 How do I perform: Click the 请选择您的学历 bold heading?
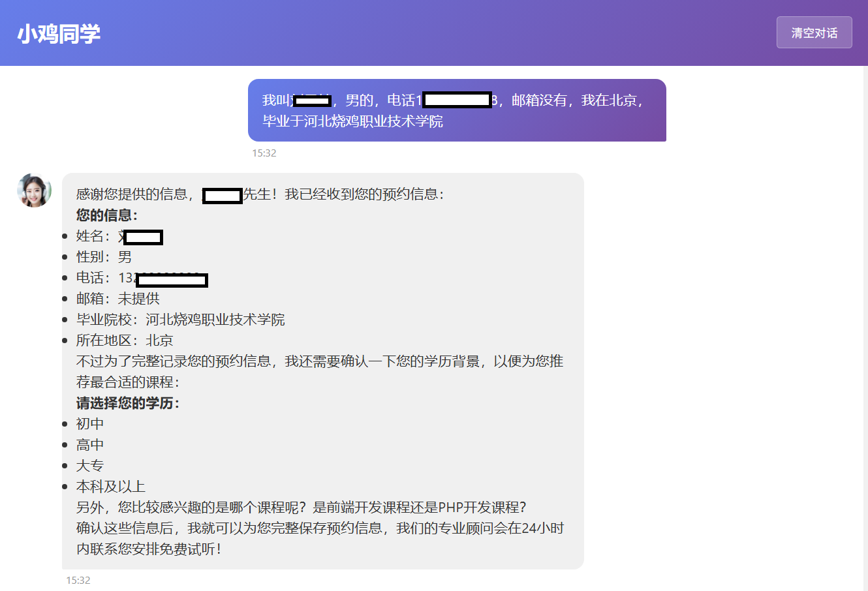click(x=127, y=403)
